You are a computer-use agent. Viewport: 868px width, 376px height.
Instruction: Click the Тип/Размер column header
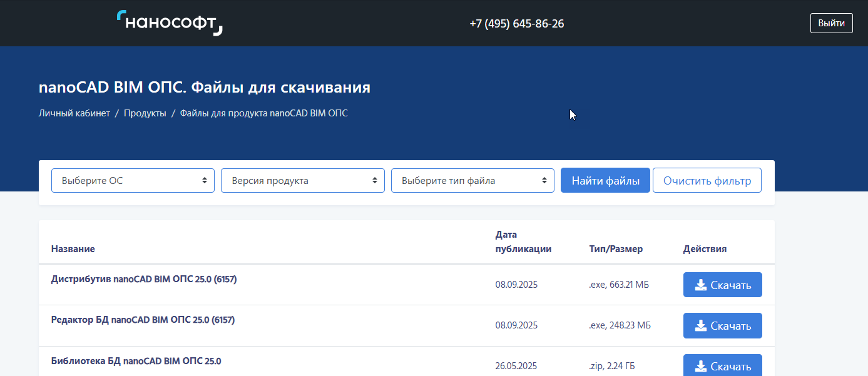pyautogui.click(x=616, y=249)
